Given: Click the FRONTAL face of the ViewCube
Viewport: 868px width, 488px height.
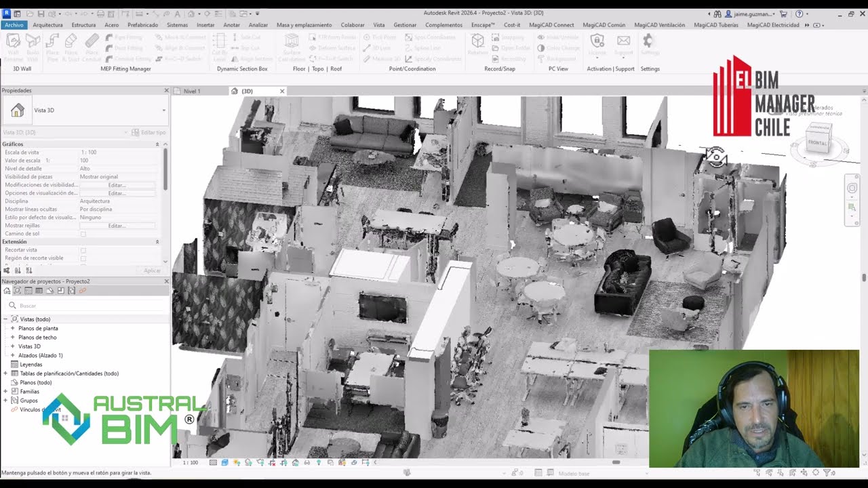Looking at the screenshot, I should pos(818,143).
